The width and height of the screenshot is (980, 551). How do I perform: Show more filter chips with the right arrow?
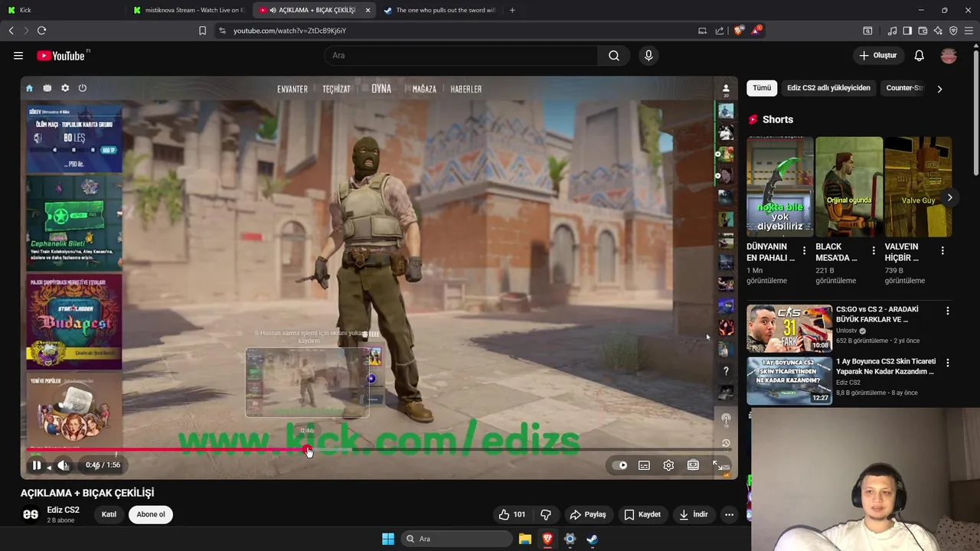coord(939,89)
